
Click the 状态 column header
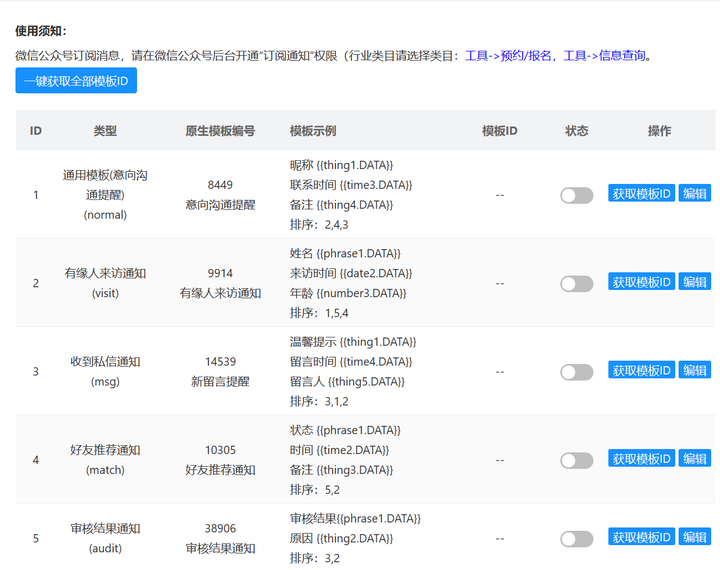577,131
